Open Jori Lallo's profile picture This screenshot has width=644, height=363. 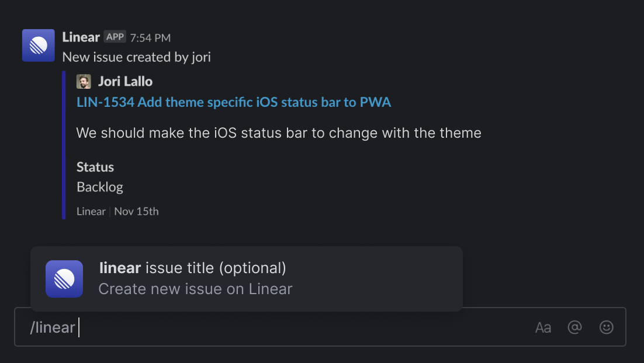coord(84,82)
